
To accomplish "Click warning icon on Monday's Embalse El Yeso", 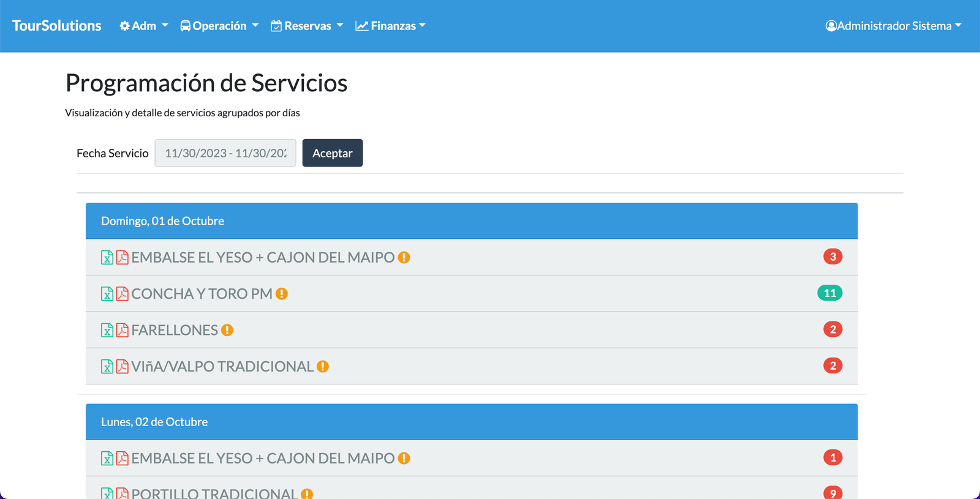I will [404, 458].
